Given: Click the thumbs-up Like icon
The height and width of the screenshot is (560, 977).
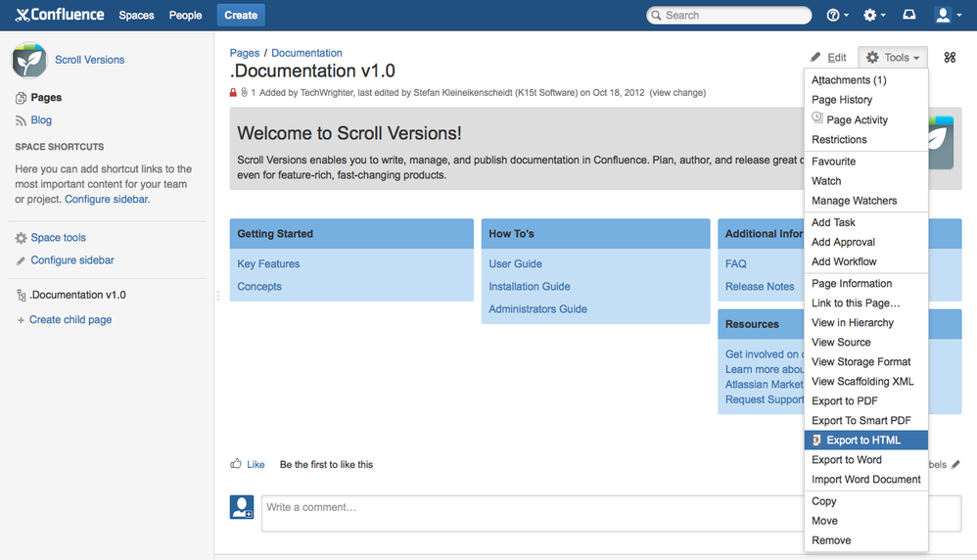Looking at the screenshot, I should 236,463.
